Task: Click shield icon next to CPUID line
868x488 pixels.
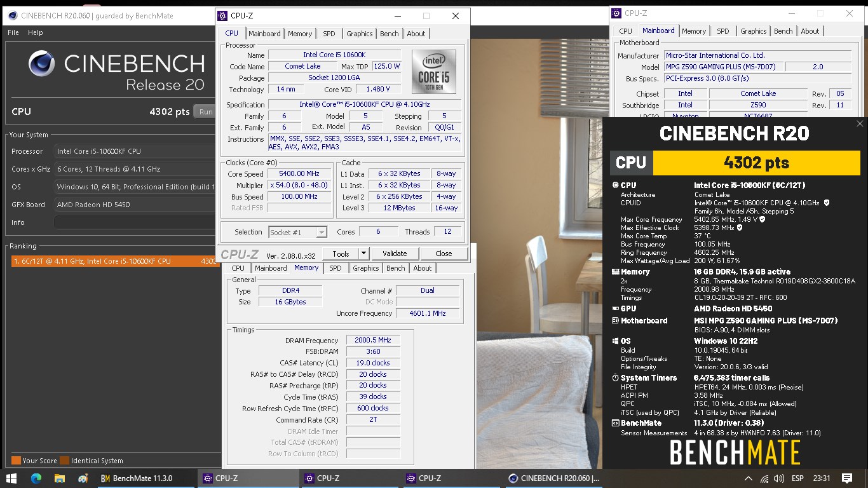Action: (x=826, y=203)
